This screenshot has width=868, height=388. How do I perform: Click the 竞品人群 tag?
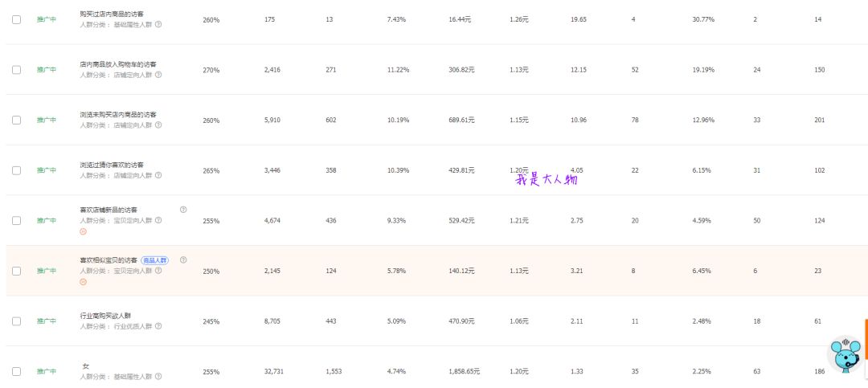click(x=156, y=260)
